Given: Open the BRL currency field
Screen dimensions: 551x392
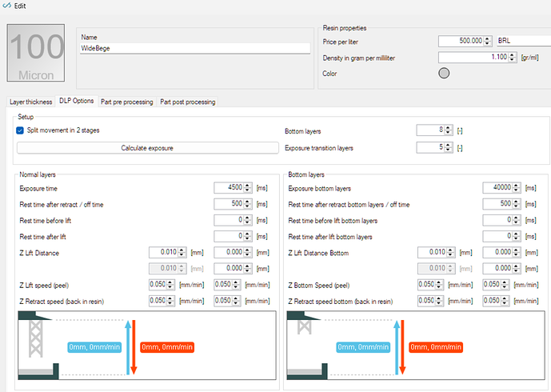Looking at the screenshot, I should 524,41.
